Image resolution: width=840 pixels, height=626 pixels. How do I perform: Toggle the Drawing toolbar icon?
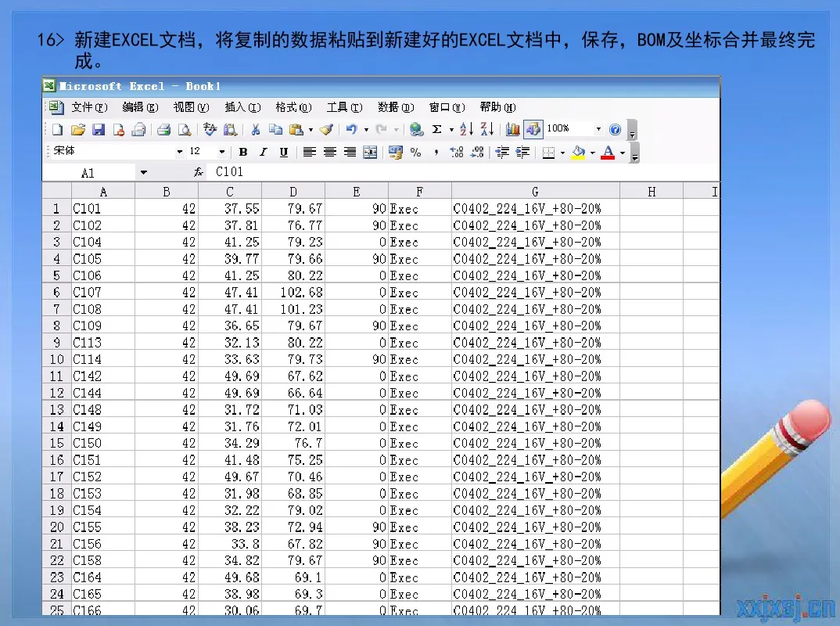533,129
